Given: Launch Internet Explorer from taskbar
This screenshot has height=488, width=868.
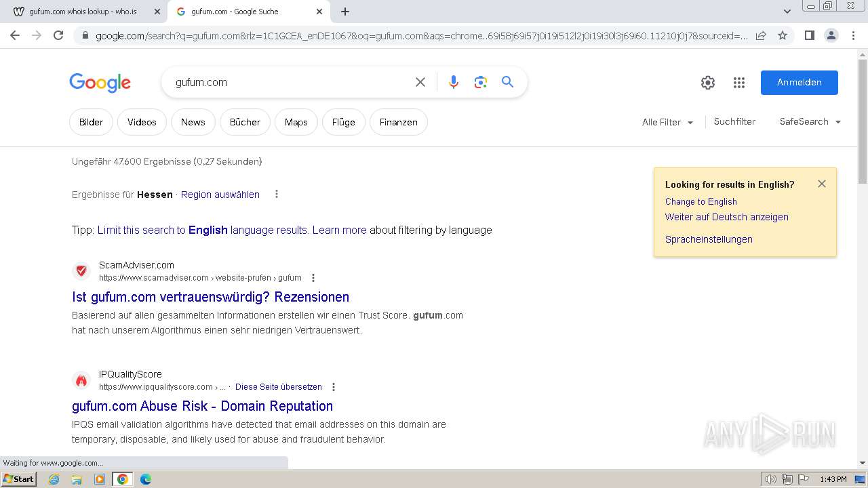Looking at the screenshot, I should pyautogui.click(x=54, y=479).
